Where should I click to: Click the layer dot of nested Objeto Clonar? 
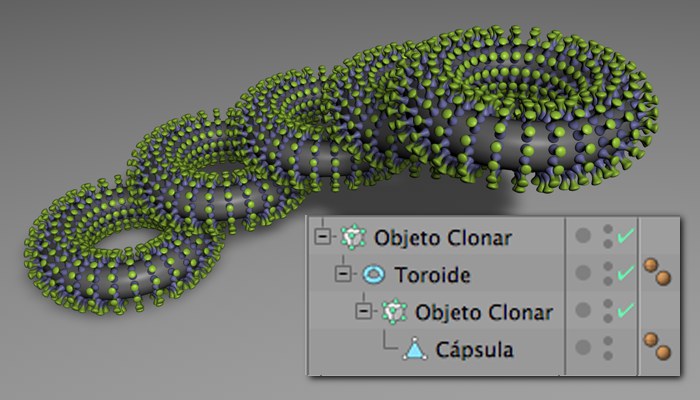(583, 310)
